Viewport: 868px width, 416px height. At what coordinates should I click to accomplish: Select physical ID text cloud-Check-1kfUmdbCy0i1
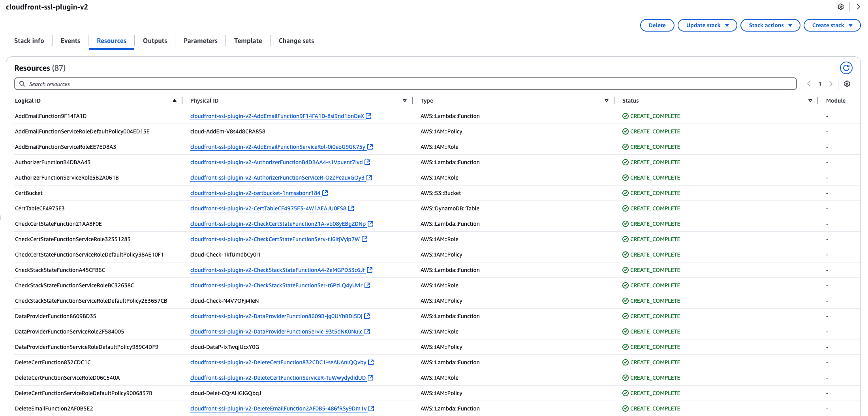click(x=225, y=255)
